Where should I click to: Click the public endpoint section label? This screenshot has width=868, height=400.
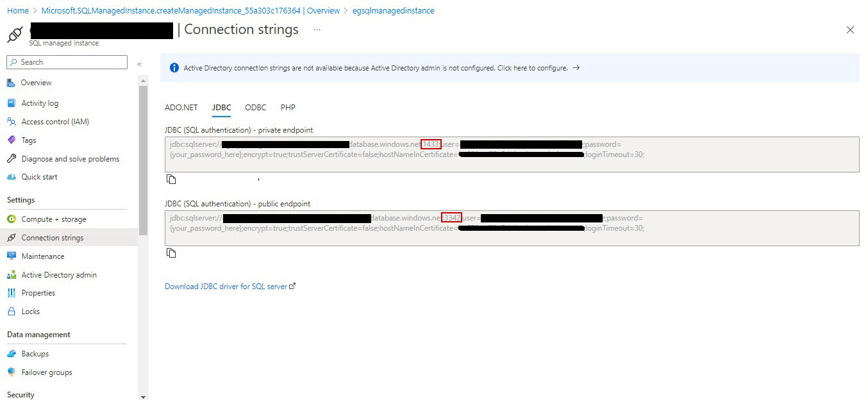(237, 204)
